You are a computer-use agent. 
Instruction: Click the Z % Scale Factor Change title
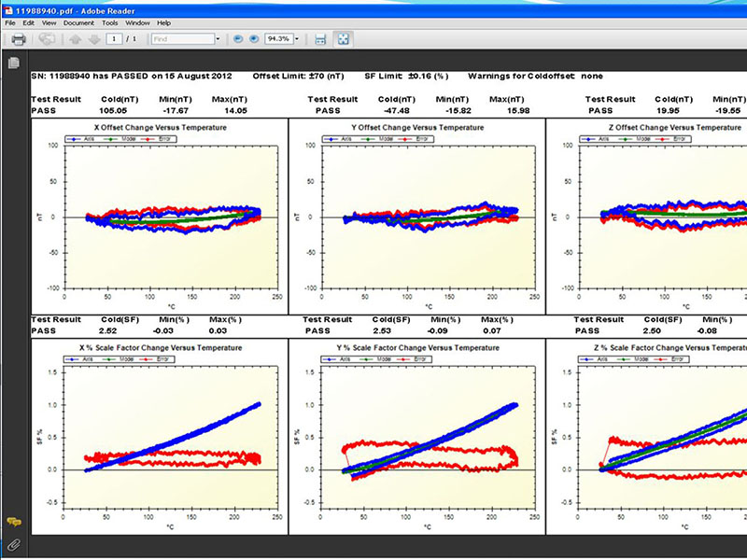tap(670, 348)
